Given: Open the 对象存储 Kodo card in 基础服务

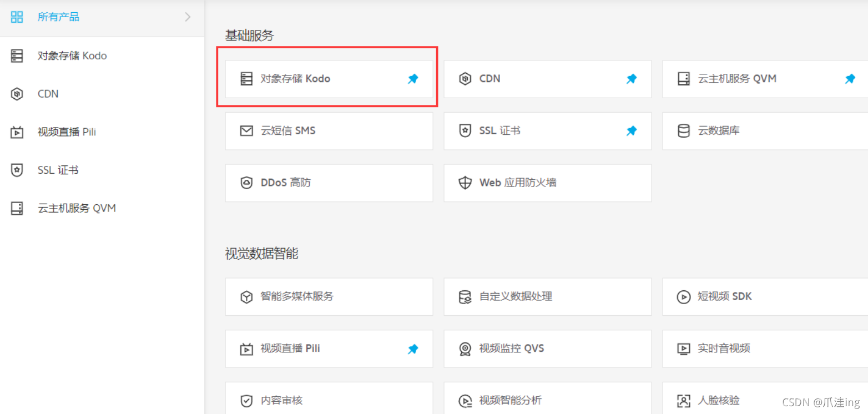Looking at the screenshot, I should [329, 79].
